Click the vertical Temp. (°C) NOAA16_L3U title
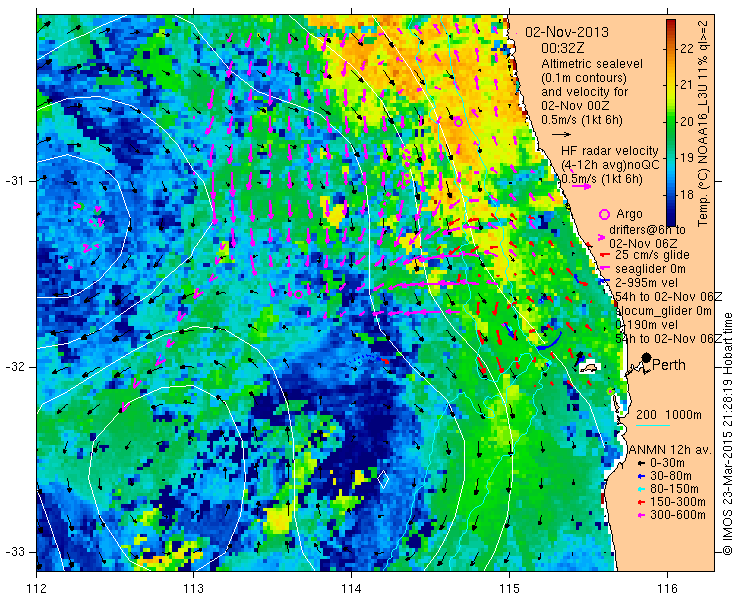 703,123
